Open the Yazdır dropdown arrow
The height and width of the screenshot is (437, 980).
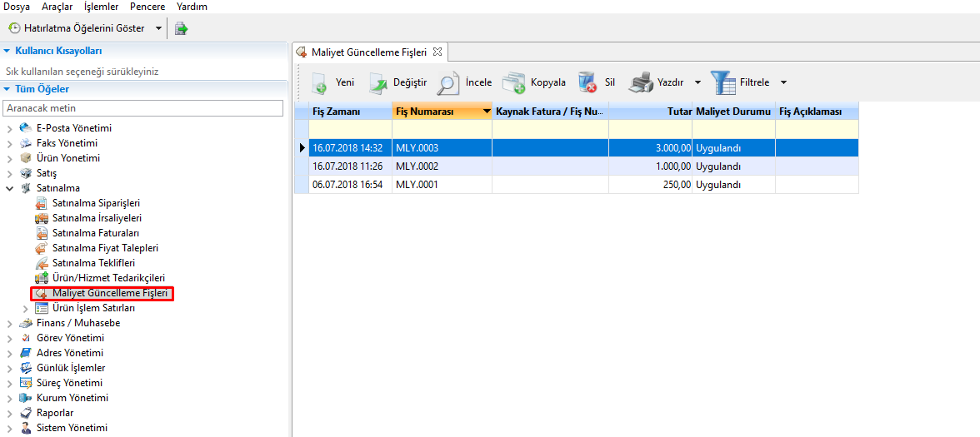pyautogui.click(x=697, y=83)
